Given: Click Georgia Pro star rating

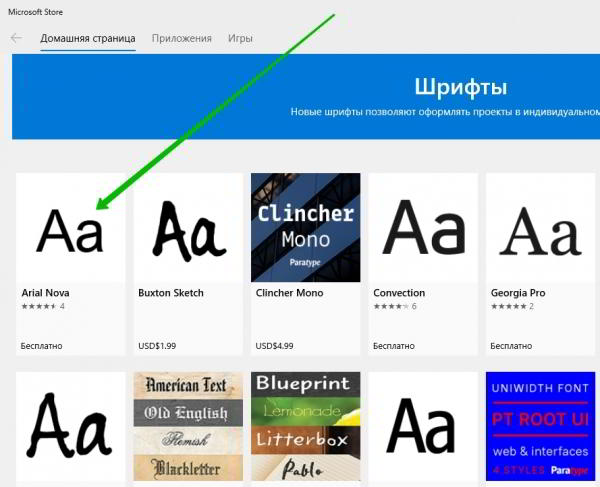Looking at the screenshot, I should (x=512, y=306).
